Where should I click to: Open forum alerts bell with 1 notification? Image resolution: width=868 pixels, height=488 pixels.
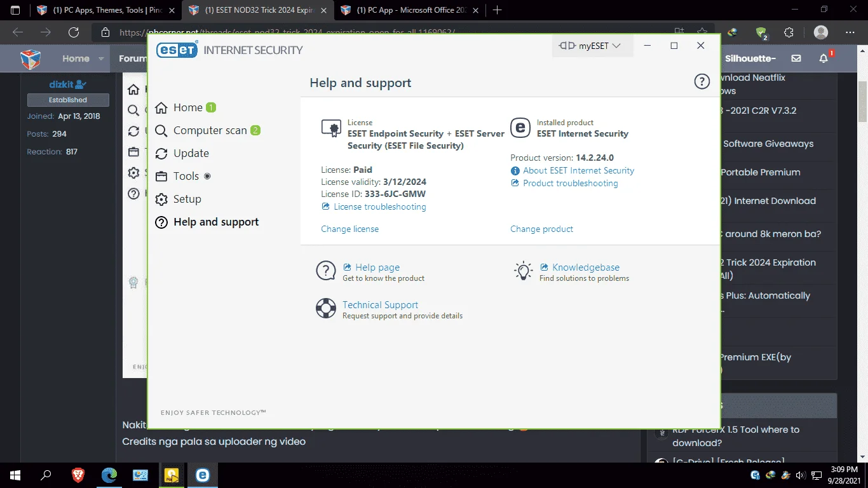(x=824, y=58)
